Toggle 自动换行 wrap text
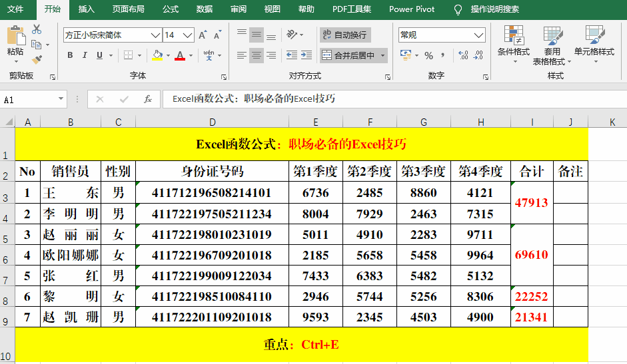This screenshot has height=364, width=627. [346, 35]
